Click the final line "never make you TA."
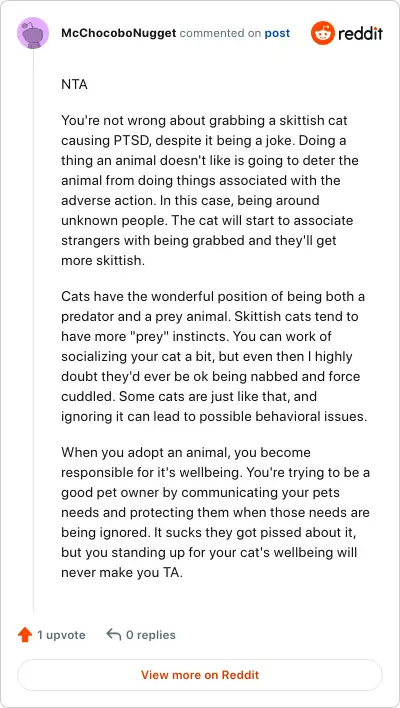Viewport: 400px width, 708px height. point(122,573)
